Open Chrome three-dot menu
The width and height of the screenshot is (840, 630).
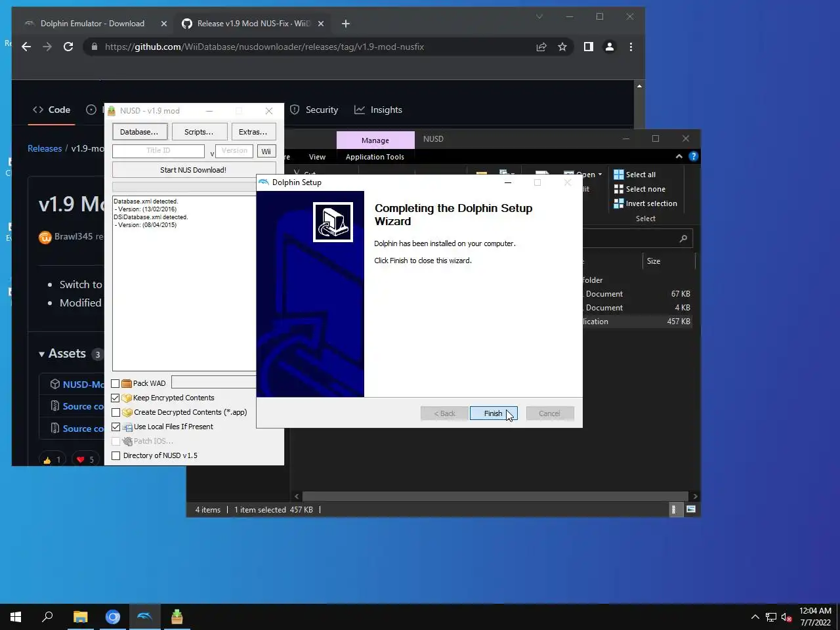coord(631,47)
